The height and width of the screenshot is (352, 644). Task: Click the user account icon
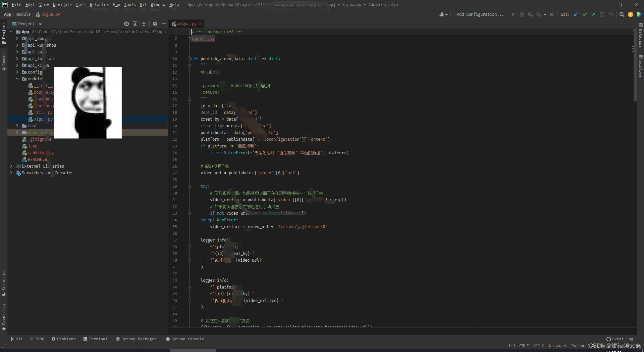[443, 14]
